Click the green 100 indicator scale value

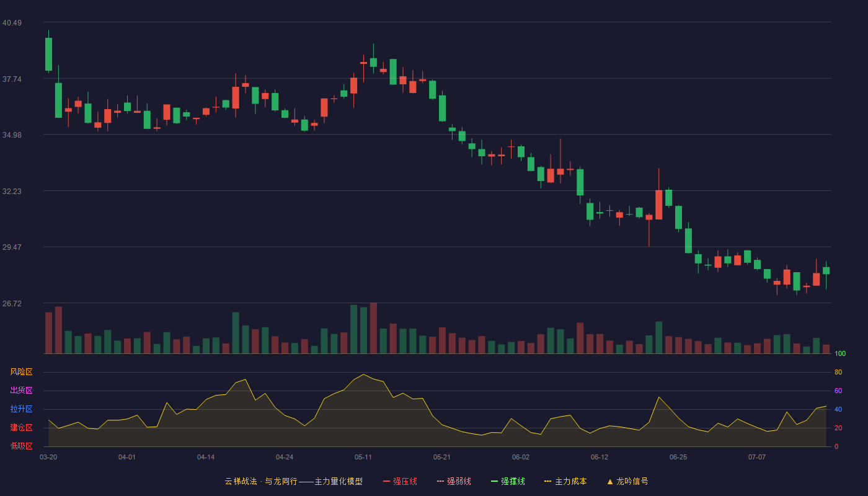tap(840, 354)
